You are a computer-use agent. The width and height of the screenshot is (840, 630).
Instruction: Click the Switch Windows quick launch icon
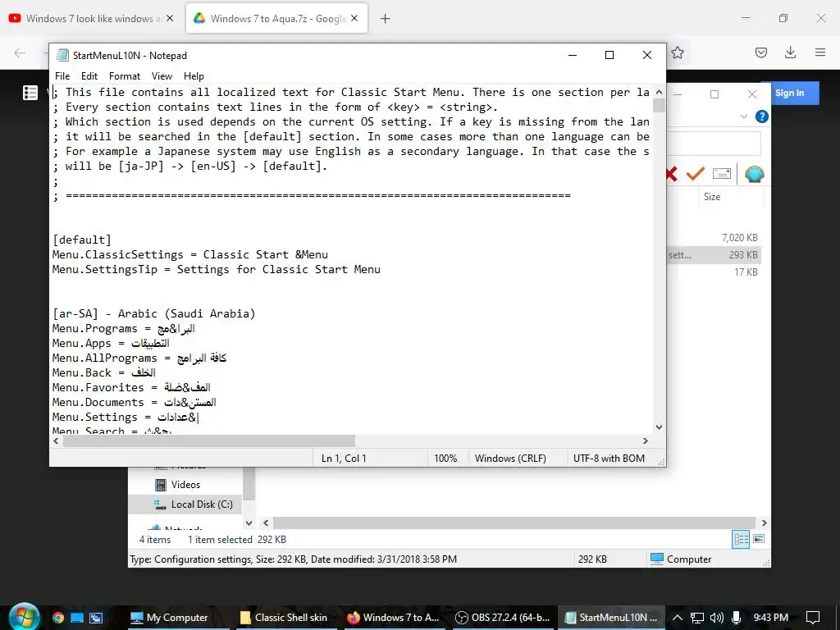(96, 617)
